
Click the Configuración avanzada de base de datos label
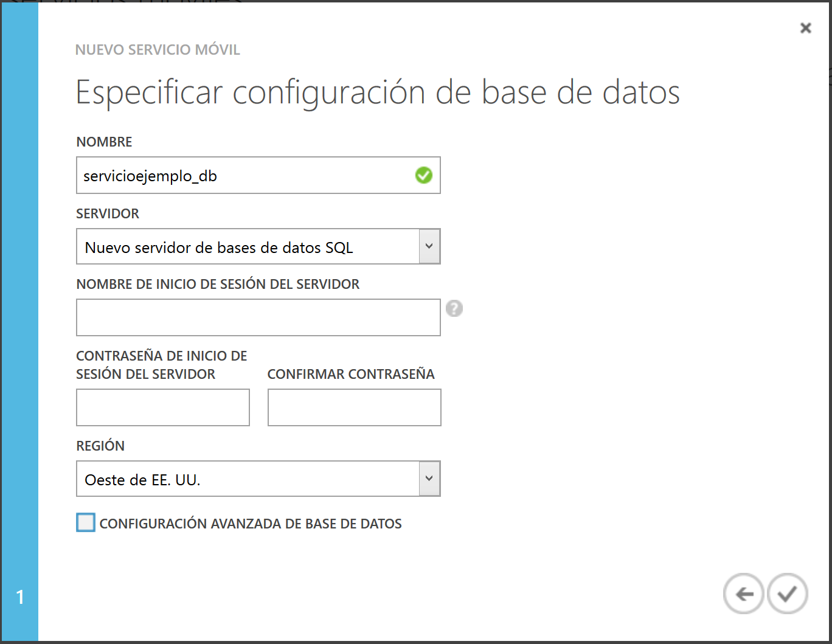[x=251, y=524]
